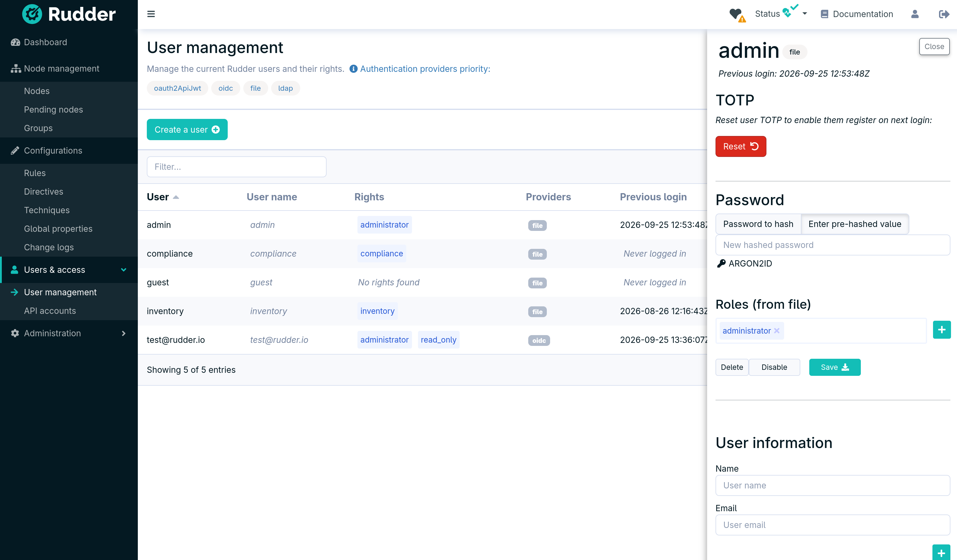The width and height of the screenshot is (957, 560).
Task: Click the ARGON2ID key icon
Action: (721, 264)
